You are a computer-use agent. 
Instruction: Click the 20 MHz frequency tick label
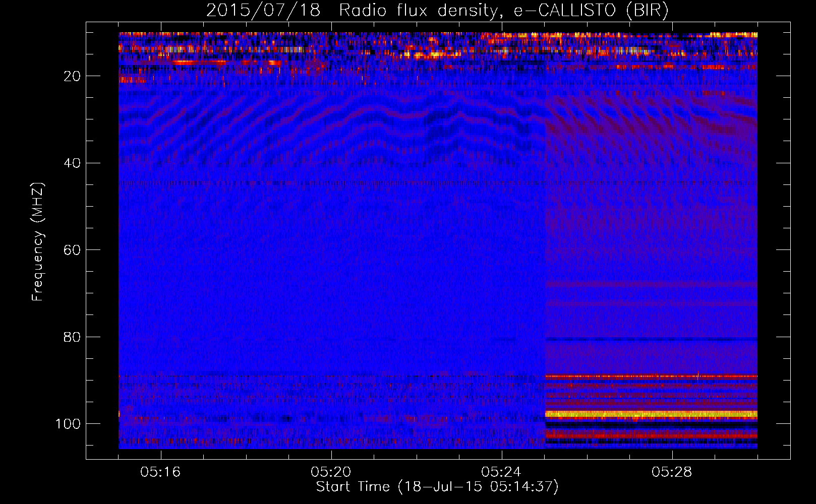(73, 76)
